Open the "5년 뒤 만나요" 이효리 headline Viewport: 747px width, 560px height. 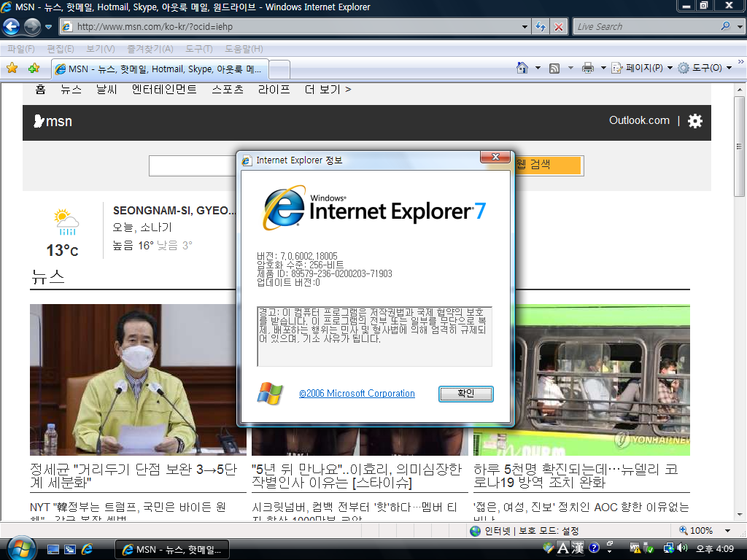click(x=357, y=475)
